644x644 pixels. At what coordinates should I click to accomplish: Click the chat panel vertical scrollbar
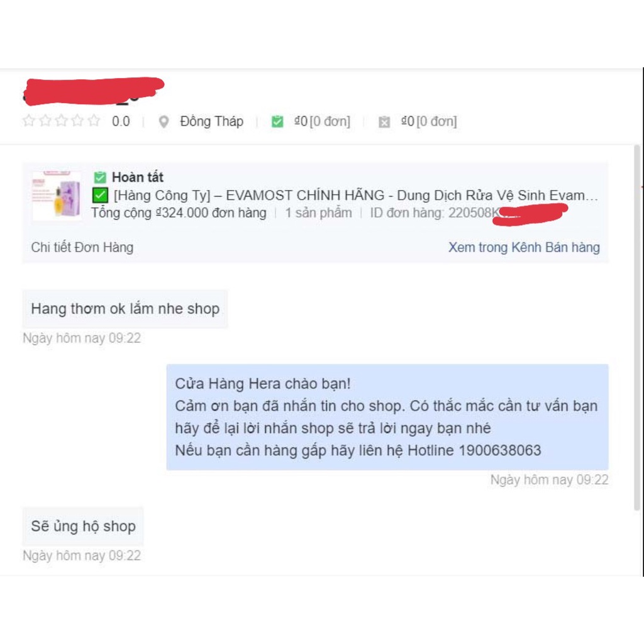click(x=636, y=327)
